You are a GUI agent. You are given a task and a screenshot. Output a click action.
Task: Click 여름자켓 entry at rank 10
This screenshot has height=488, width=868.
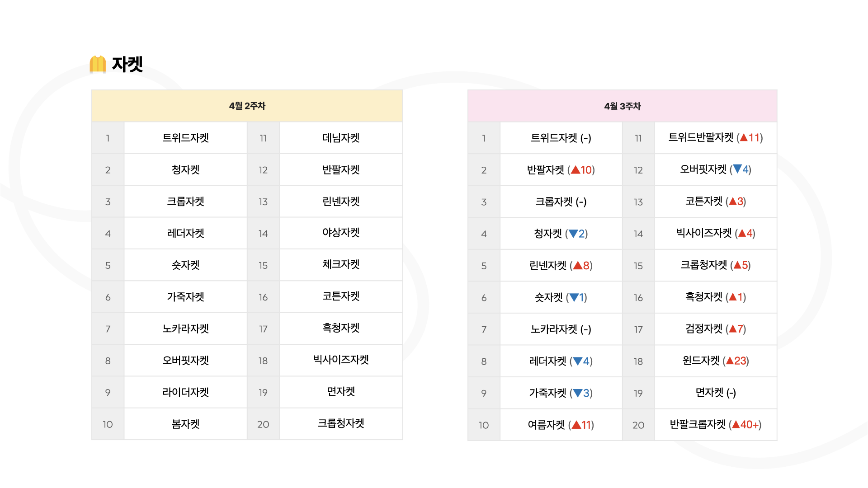[x=561, y=425]
